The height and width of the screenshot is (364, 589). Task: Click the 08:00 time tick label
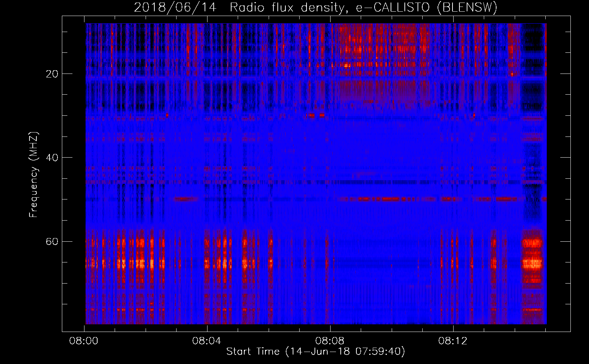pyautogui.click(x=84, y=341)
